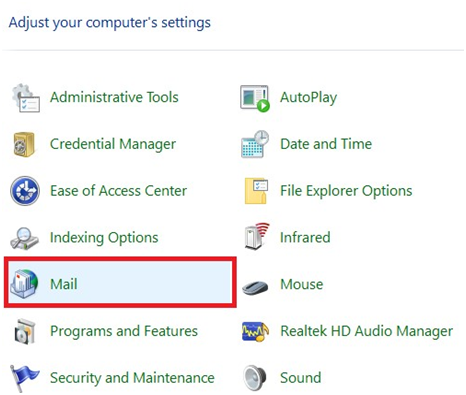
Task: Click the Sound speaker icon
Action: pyautogui.click(x=255, y=378)
